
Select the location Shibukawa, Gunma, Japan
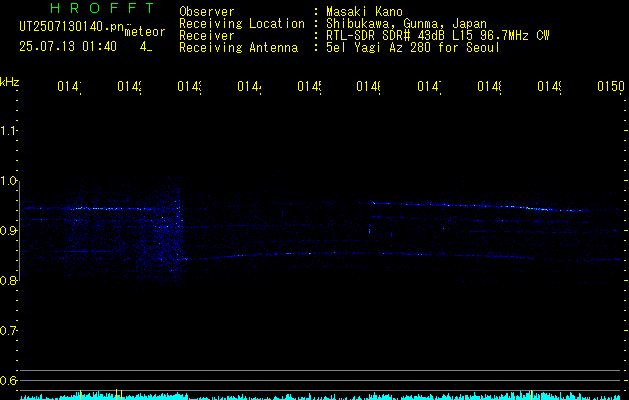pos(406,24)
